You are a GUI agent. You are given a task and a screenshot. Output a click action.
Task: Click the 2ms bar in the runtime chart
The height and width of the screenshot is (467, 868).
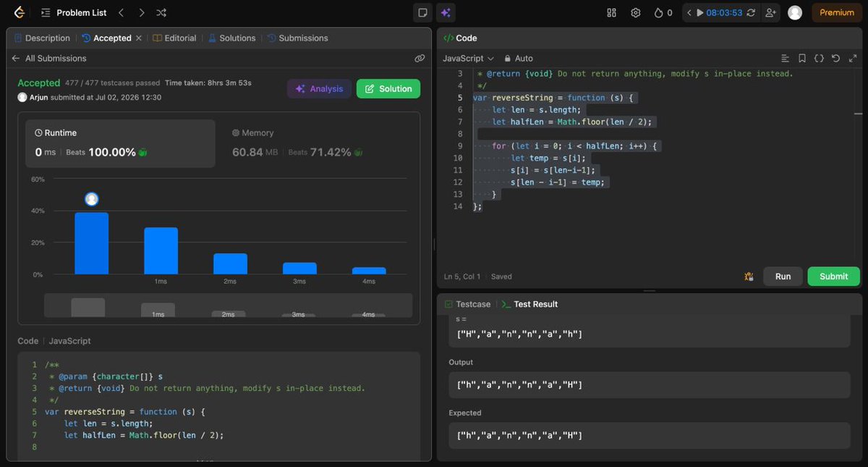(x=230, y=264)
